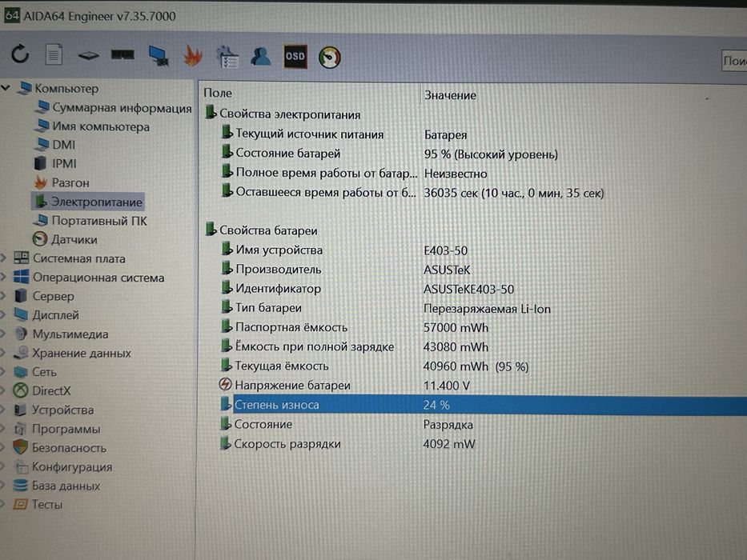Click the Refresh toolbar icon
The image size is (747, 560).
[x=20, y=54]
